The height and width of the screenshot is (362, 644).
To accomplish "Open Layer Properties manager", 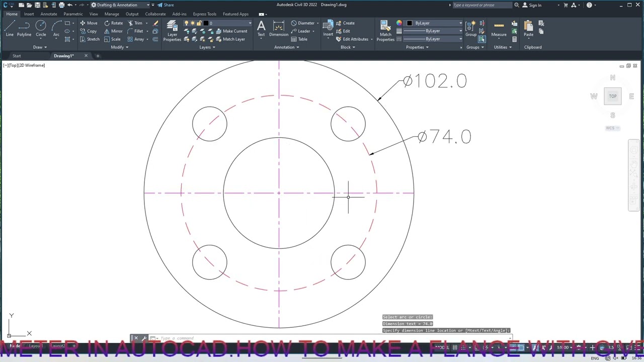I will 172,31.
